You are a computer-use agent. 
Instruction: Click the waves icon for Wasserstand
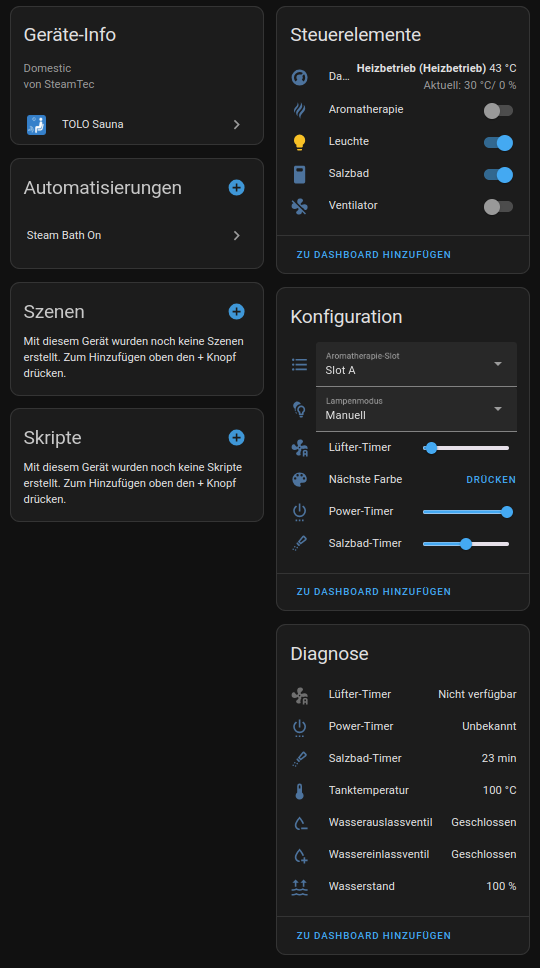(299, 887)
